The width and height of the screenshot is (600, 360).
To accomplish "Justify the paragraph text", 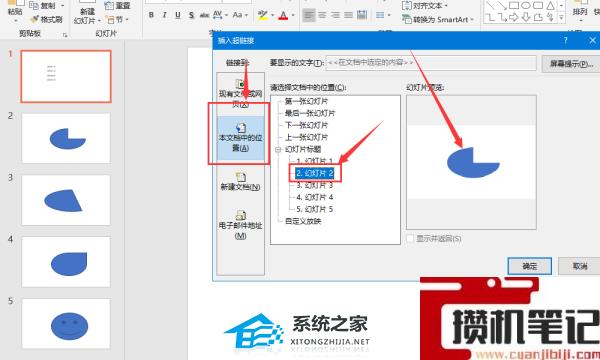I will [x=348, y=15].
